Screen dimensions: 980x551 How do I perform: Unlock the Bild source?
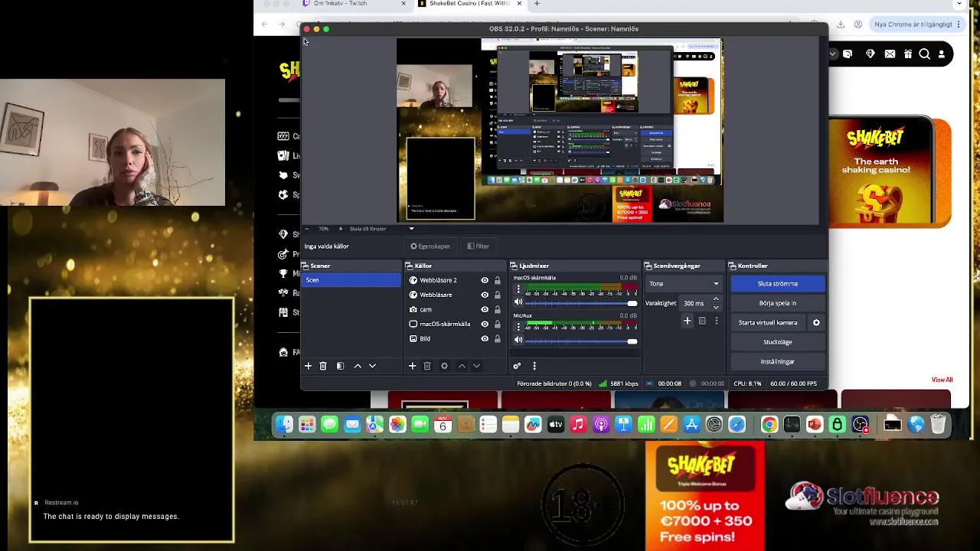(x=498, y=338)
